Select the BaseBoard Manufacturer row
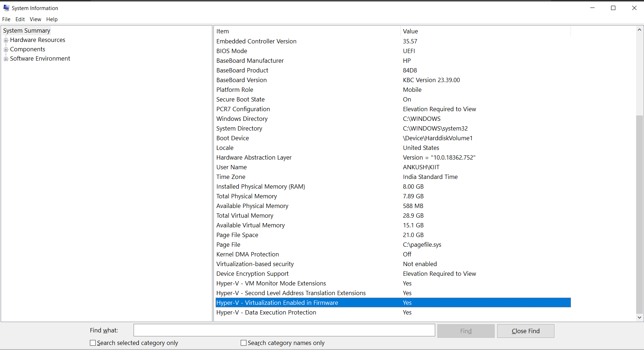 [x=393, y=61]
